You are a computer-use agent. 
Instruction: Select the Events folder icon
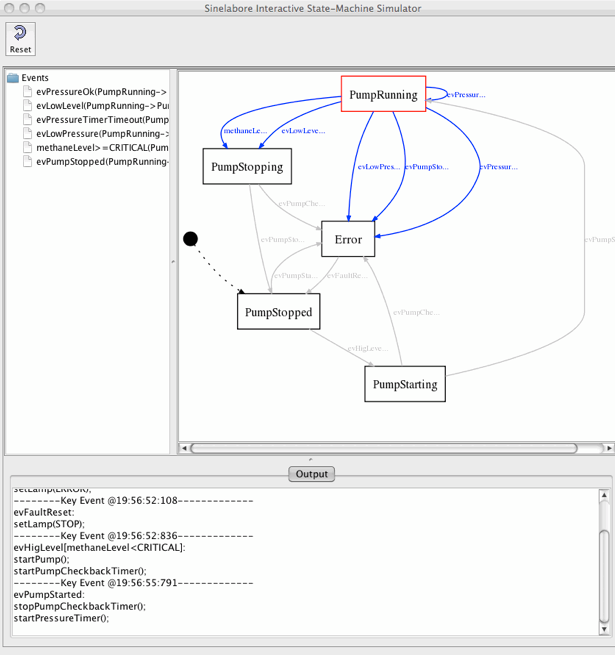tap(13, 77)
